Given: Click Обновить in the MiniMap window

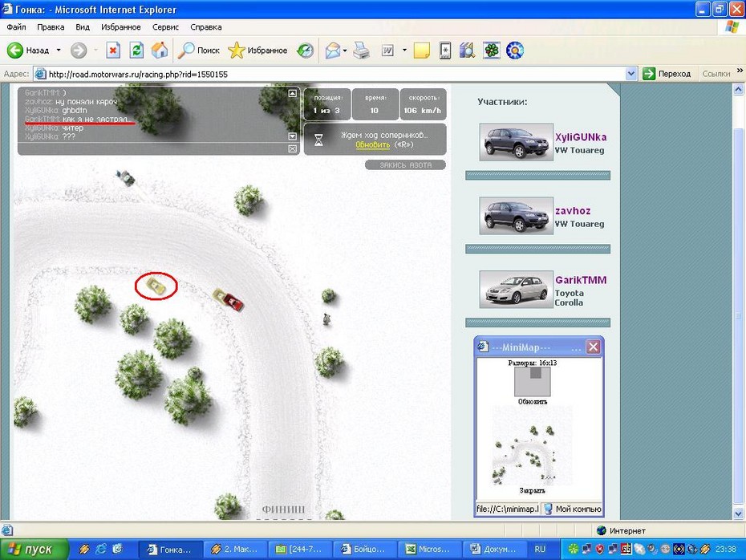Looking at the screenshot, I should pyautogui.click(x=533, y=402).
